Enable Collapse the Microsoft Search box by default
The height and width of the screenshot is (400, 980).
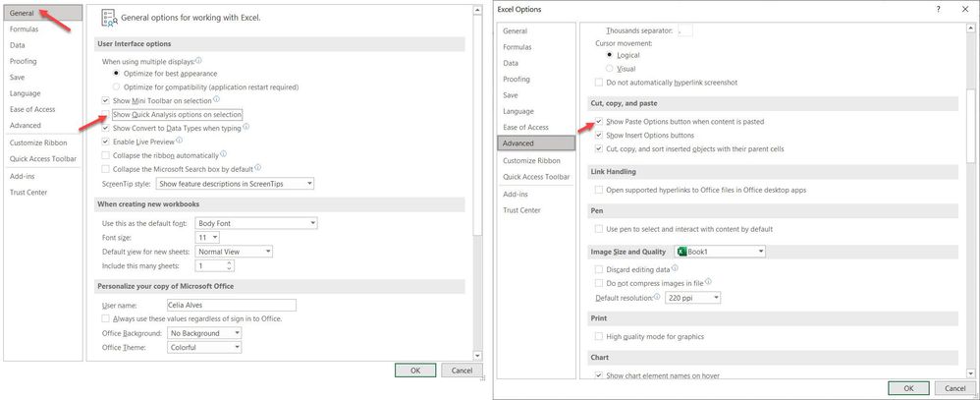pos(105,169)
